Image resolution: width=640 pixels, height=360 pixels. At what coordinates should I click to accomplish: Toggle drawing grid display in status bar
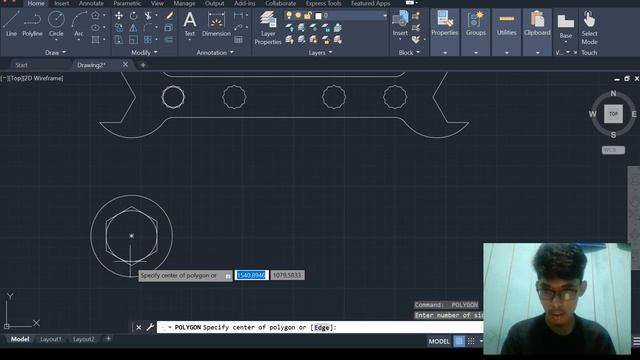(x=459, y=341)
